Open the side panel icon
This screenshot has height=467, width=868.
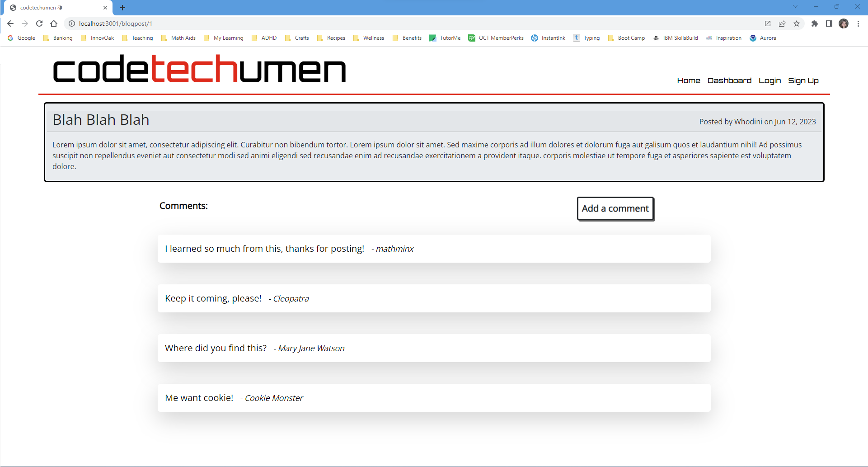click(x=830, y=24)
